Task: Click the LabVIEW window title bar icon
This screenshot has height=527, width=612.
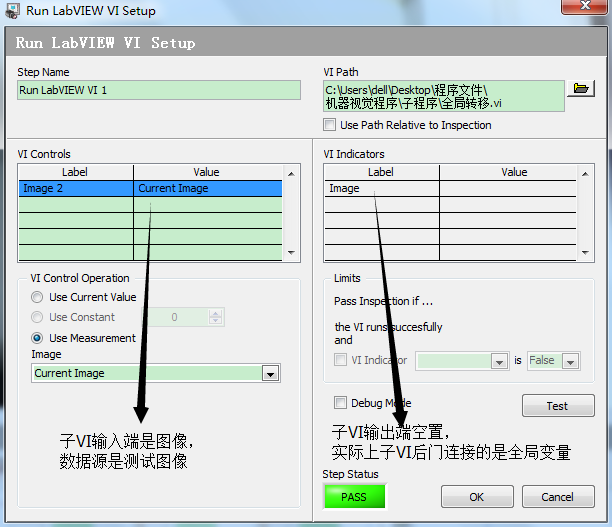Action: click(14, 11)
